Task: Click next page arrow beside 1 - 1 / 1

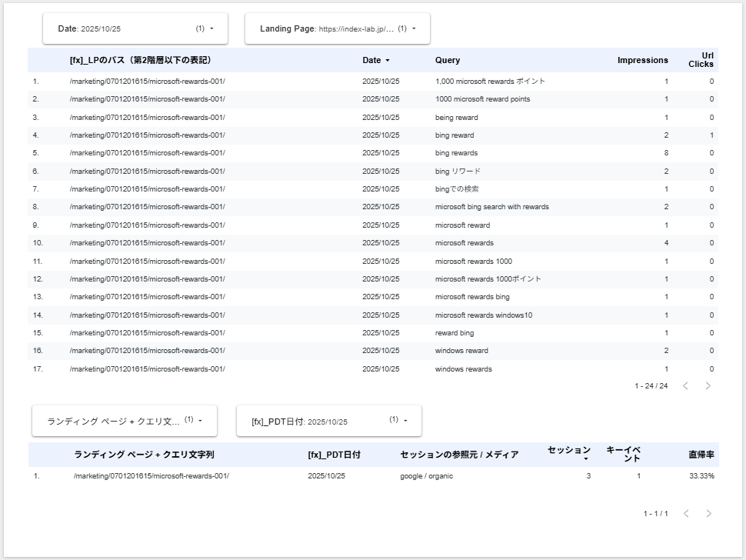Action: click(708, 513)
